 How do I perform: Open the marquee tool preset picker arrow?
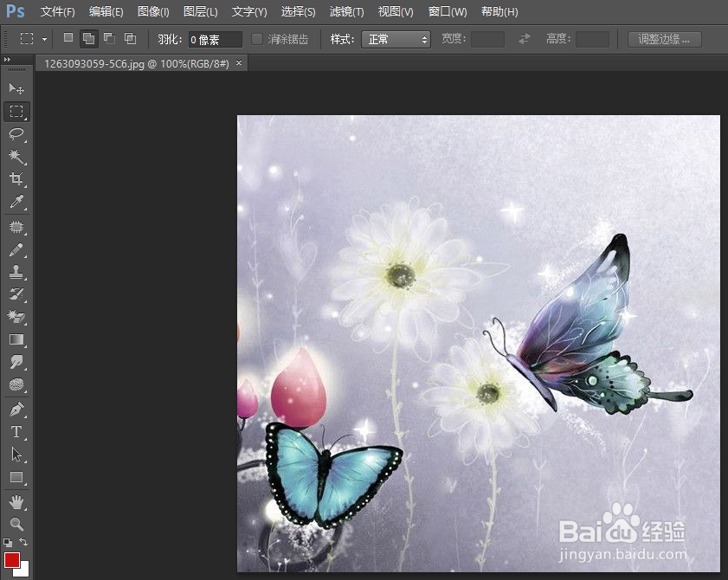click(x=44, y=40)
